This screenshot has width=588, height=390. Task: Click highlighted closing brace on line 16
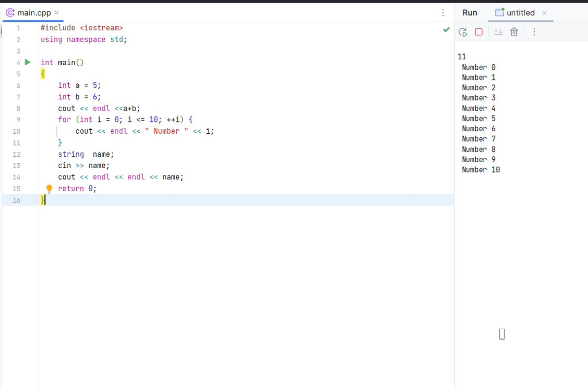coord(43,200)
